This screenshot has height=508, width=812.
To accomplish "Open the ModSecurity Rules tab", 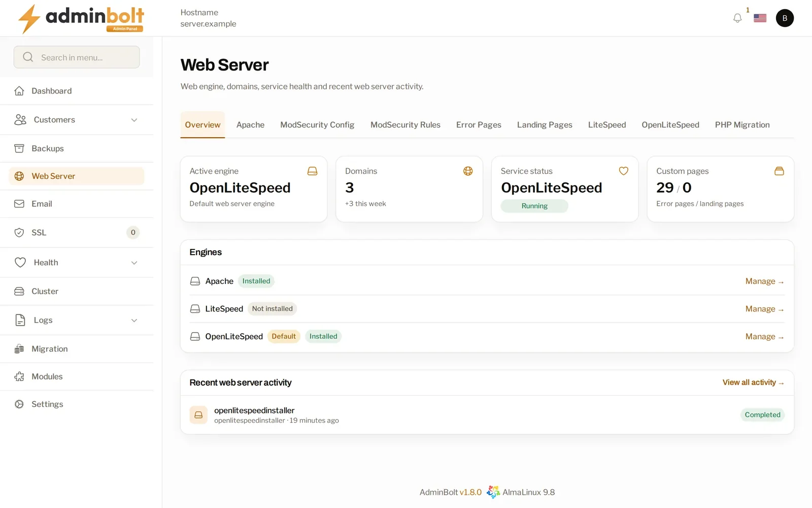I will [405, 125].
